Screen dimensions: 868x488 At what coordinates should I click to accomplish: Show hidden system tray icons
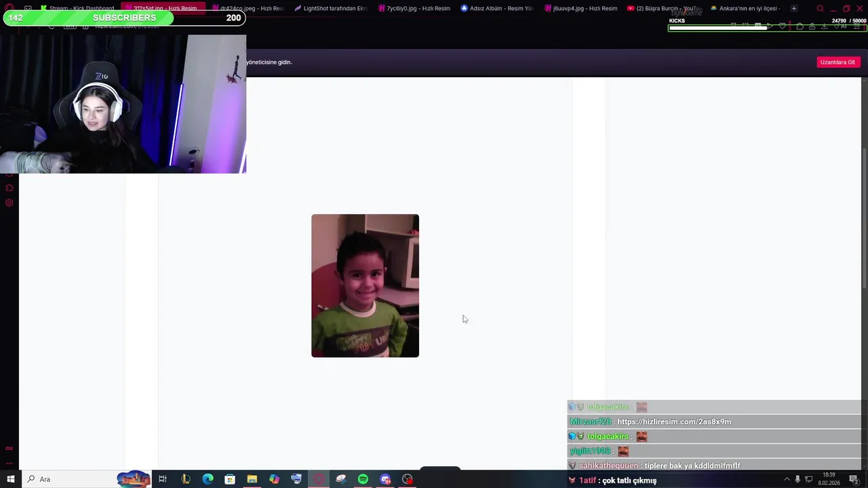(x=787, y=479)
